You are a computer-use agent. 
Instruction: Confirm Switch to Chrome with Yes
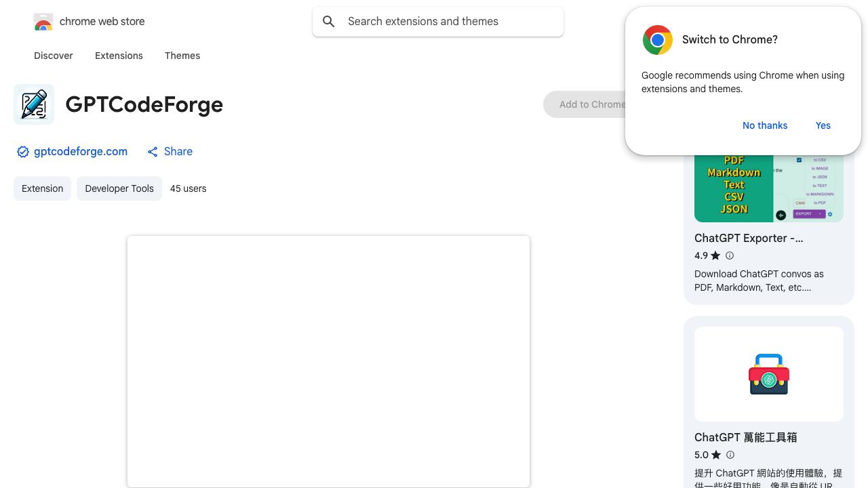coord(823,125)
